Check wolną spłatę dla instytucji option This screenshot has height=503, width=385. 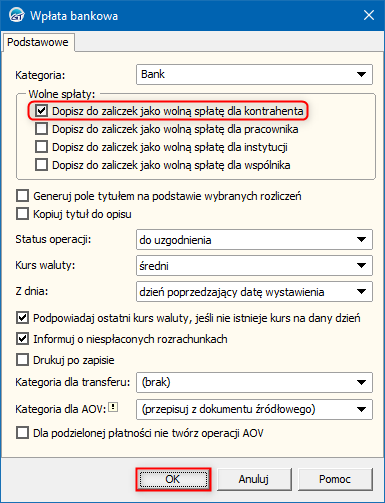(41, 147)
